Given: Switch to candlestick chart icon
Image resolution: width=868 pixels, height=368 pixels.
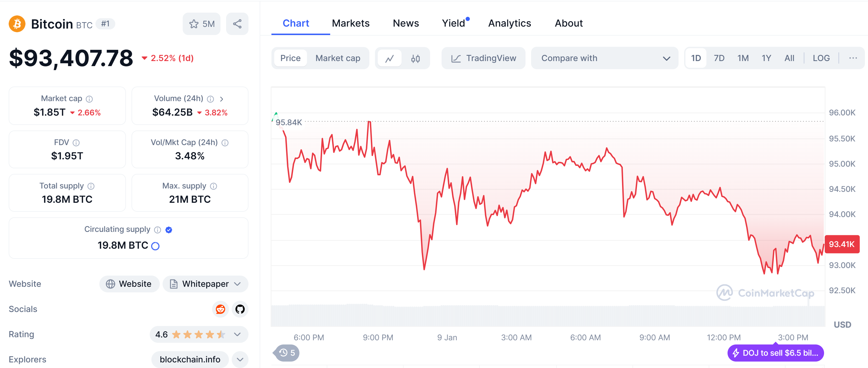Looking at the screenshot, I should click(416, 58).
